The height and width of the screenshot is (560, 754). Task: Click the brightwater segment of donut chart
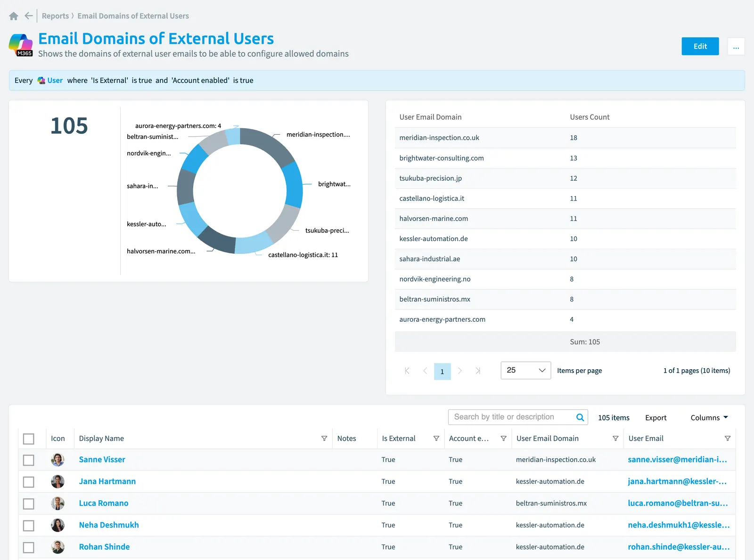(x=294, y=185)
